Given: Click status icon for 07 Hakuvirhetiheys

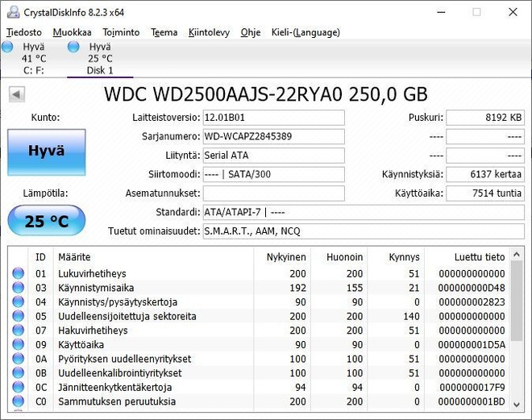Looking at the screenshot, I should point(19,331).
